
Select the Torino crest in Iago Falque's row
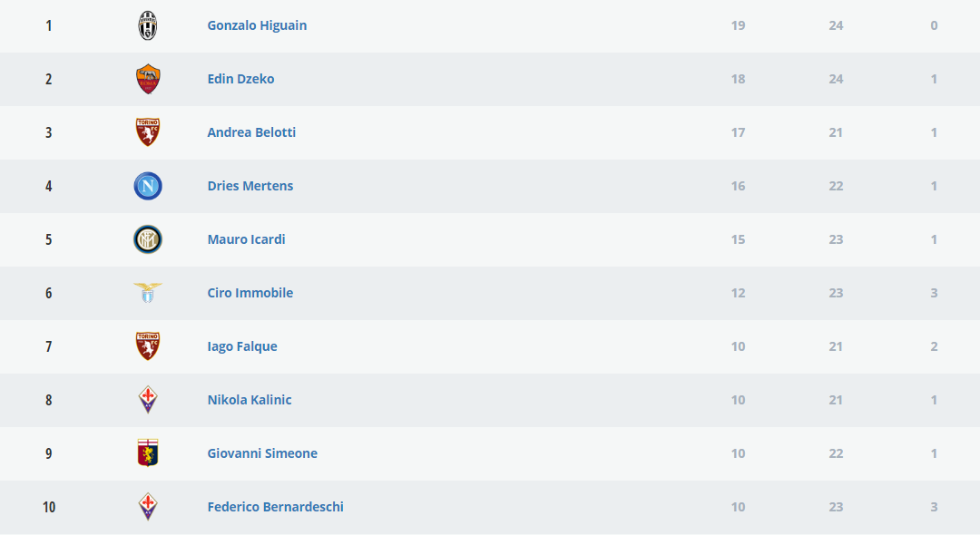click(x=148, y=346)
